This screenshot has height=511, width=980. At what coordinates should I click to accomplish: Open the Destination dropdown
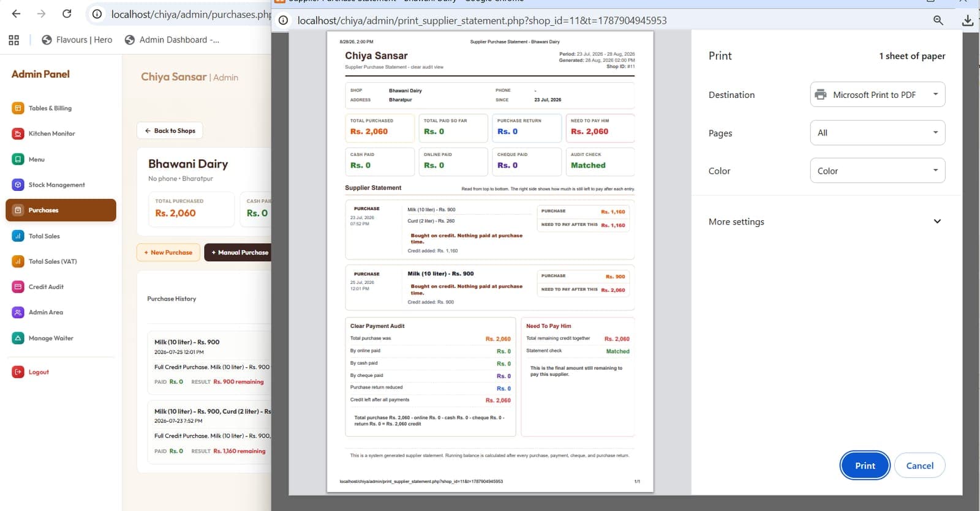click(x=877, y=94)
